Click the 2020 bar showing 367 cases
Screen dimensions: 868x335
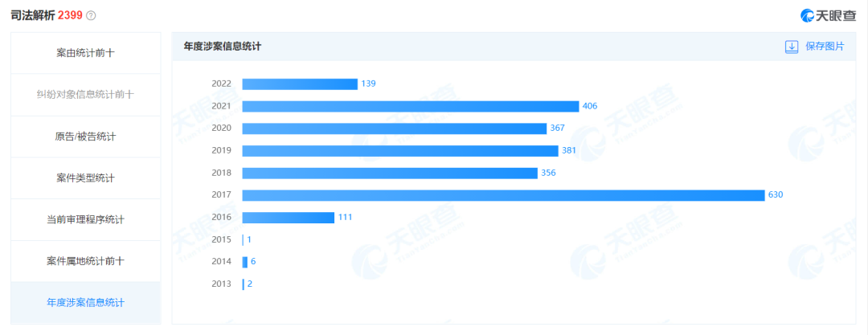click(395, 129)
